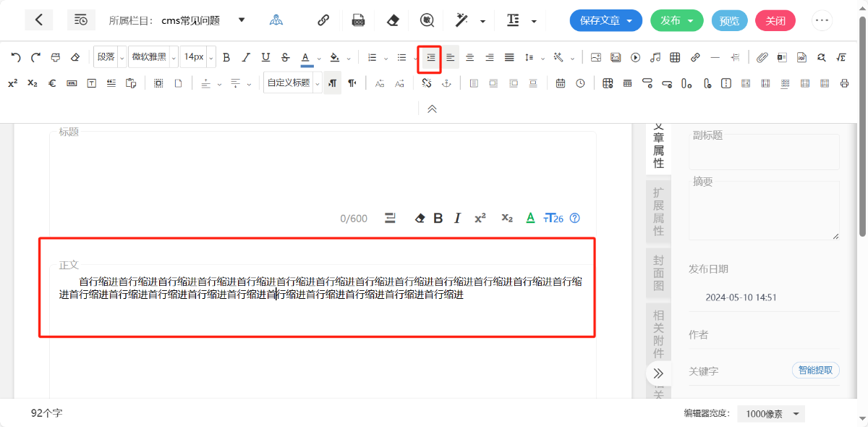Open the 封面图 side tab
The height and width of the screenshot is (427, 868).
[x=658, y=273]
